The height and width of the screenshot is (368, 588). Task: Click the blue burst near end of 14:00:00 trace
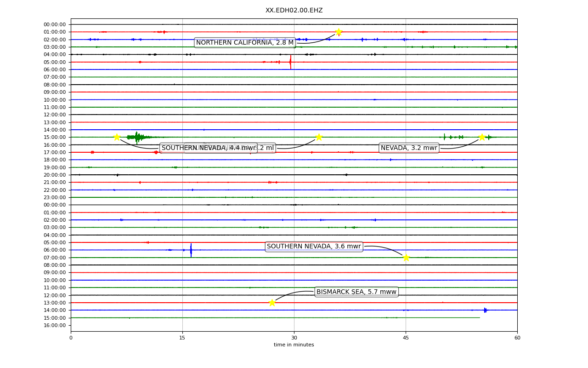click(x=485, y=310)
